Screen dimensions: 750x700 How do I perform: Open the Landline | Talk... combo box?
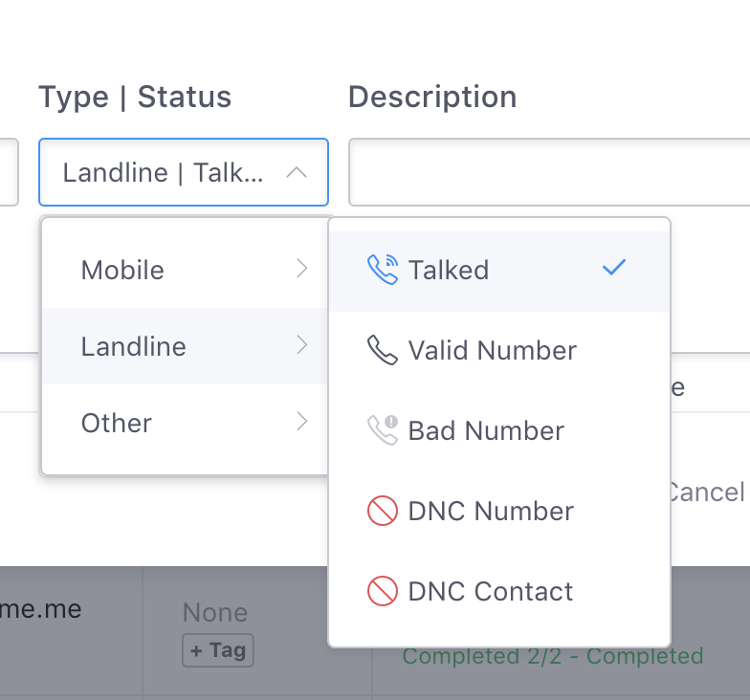click(x=184, y=172)
